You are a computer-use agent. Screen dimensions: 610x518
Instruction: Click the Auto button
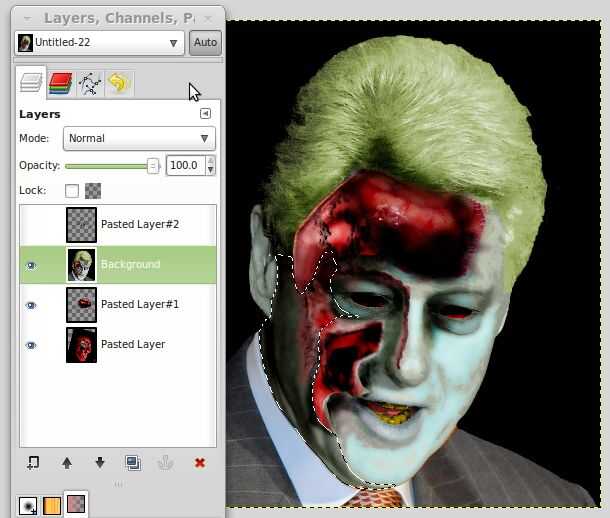point(205,42)
